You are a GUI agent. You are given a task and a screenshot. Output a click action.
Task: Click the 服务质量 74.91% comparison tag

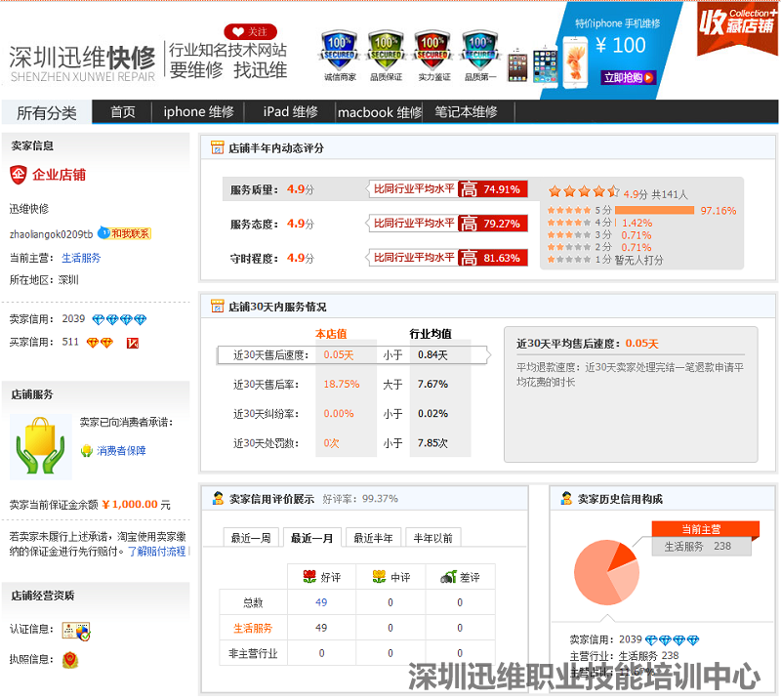[447, 188]
